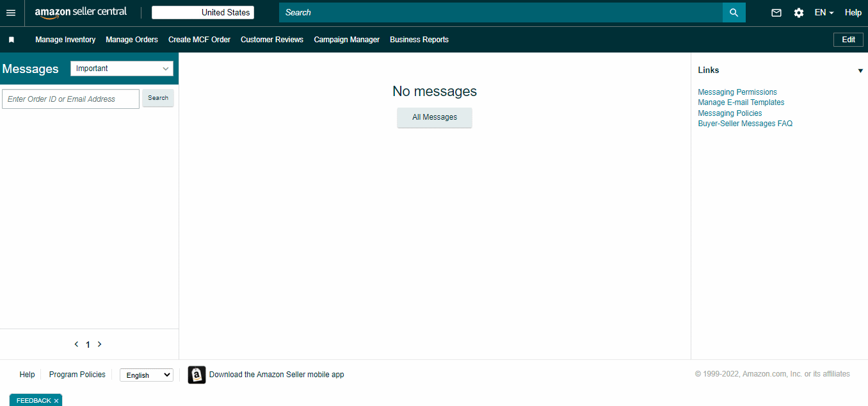Go to next page with right chevron

[99, 344]
